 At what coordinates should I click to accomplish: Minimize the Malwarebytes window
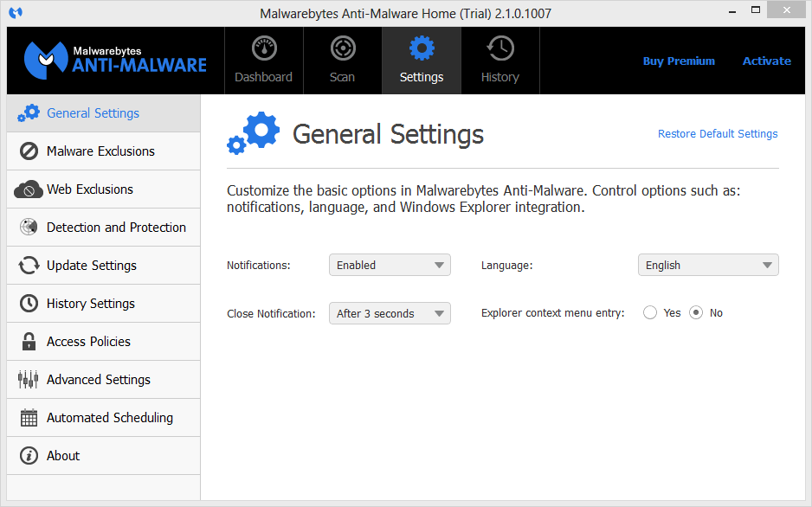(732, 11)
